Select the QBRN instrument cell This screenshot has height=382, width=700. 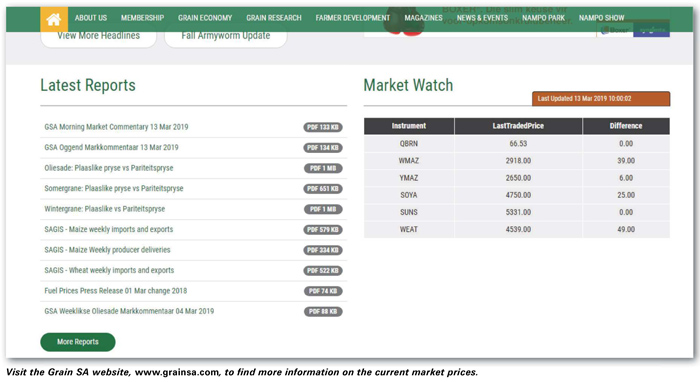coord(409,144)
